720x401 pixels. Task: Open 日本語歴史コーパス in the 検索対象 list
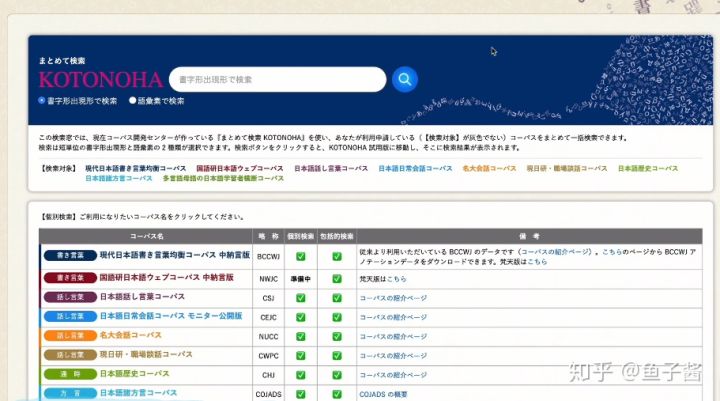647,169
